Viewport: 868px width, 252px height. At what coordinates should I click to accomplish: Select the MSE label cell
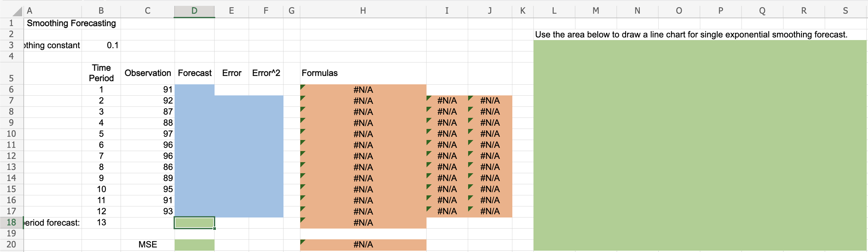point(148,244)
